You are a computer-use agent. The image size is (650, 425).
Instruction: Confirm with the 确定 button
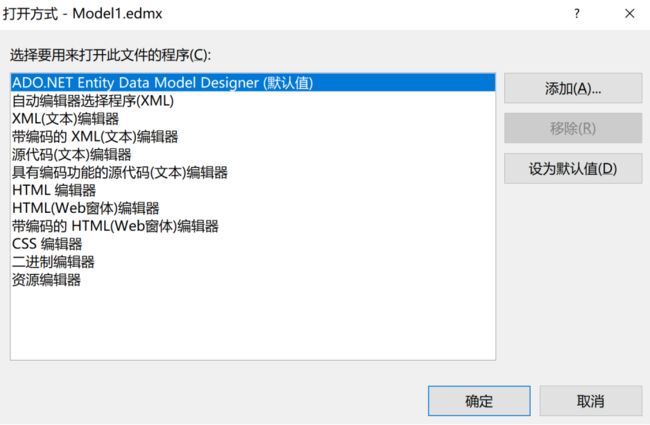tap(479, 401)
